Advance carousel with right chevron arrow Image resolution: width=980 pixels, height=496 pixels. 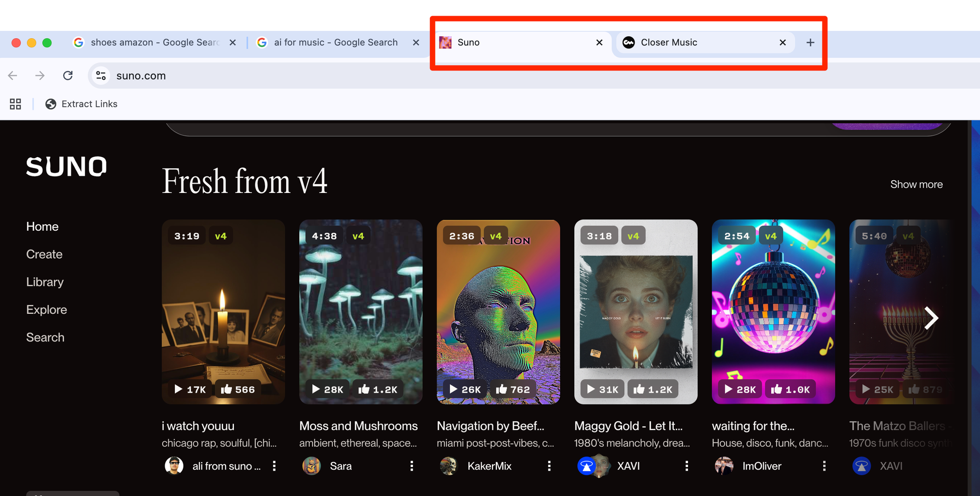pyautogui.click(x=931, y=318)
